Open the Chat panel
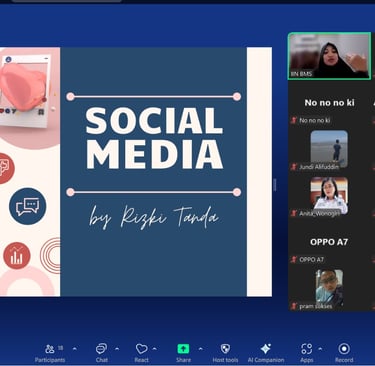 [101, 353]
